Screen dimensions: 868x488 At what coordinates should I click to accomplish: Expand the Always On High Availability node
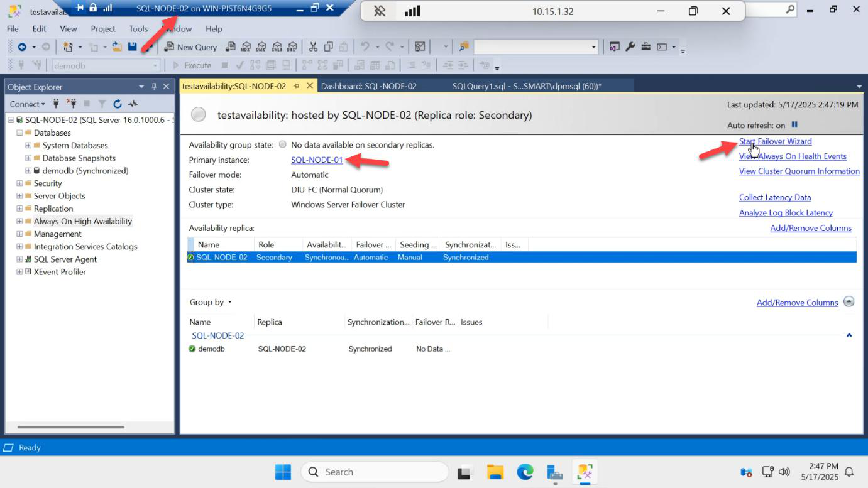(19, 221)
